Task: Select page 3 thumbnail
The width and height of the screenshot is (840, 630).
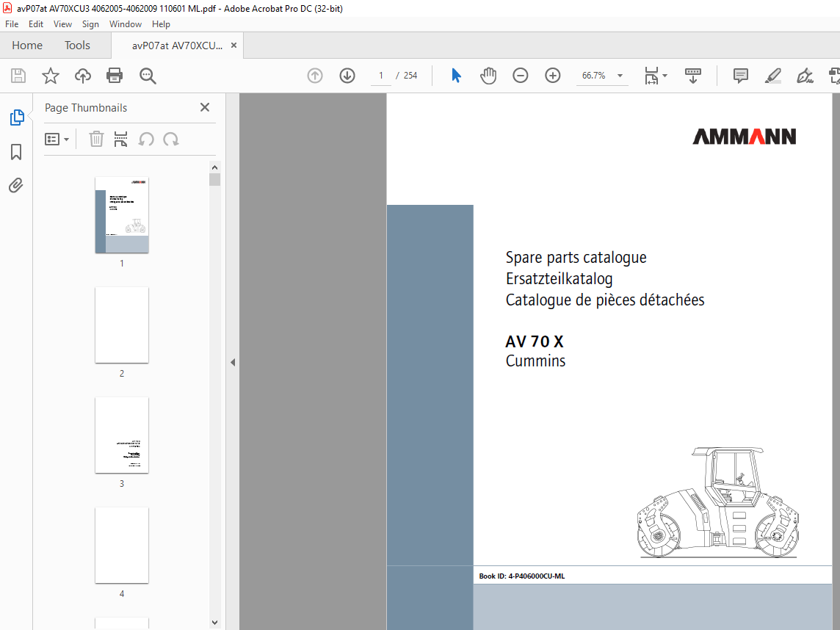Action: [x=122, y=435]
